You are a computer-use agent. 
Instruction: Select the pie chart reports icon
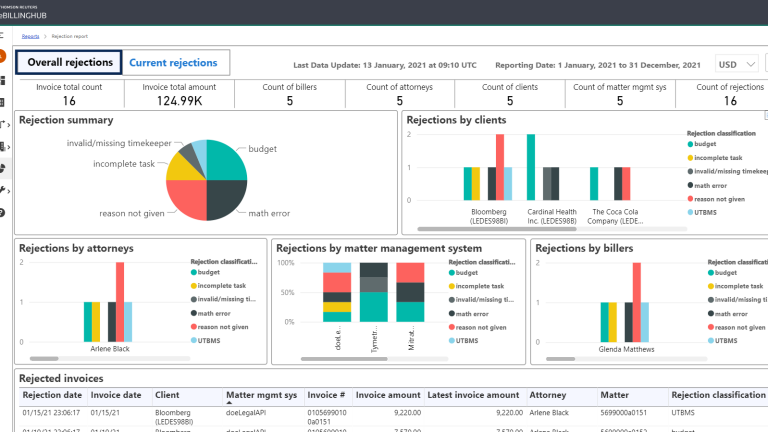(2, 168)
